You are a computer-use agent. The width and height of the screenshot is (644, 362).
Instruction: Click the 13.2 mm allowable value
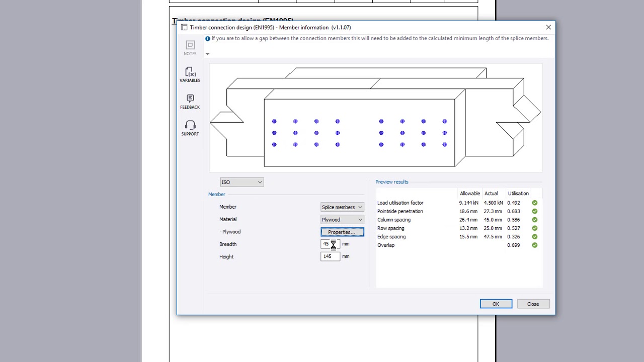tap(468, 228)
